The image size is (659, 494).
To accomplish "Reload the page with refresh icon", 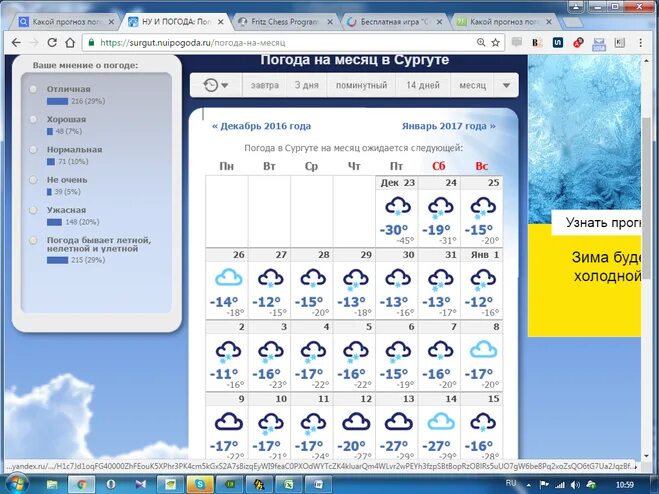I will 52,42.
